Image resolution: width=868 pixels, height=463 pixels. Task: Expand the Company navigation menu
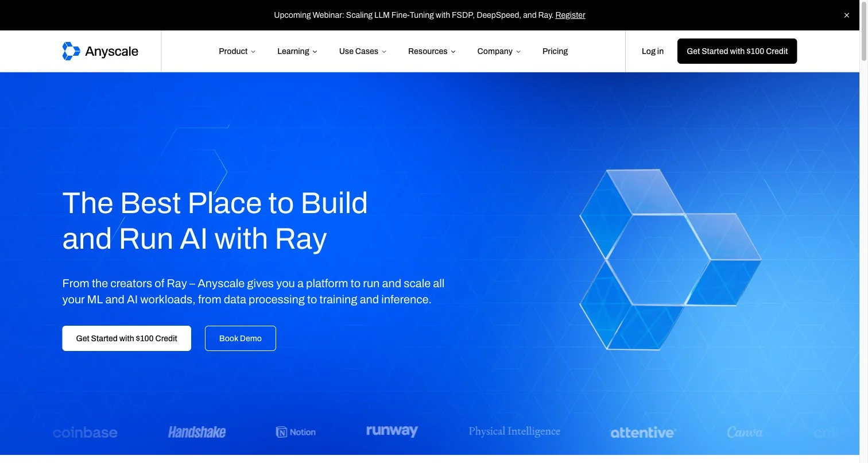[x=498, y=51]
